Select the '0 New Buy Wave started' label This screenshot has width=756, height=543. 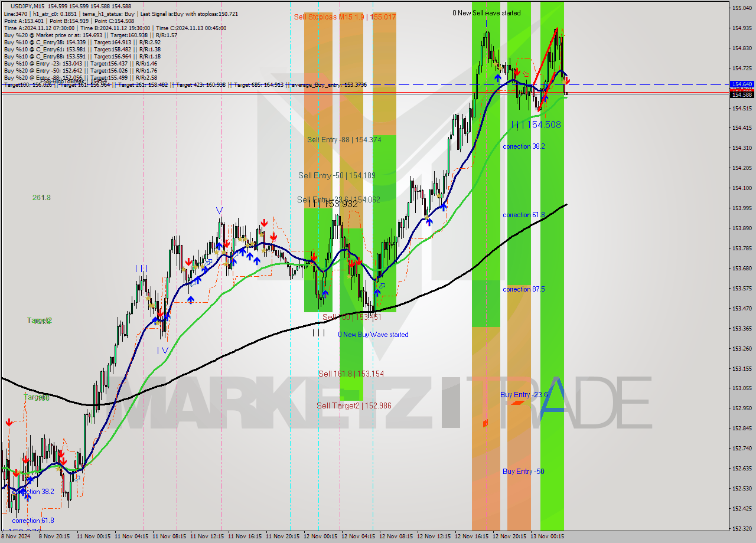click(x=373, y=335)
